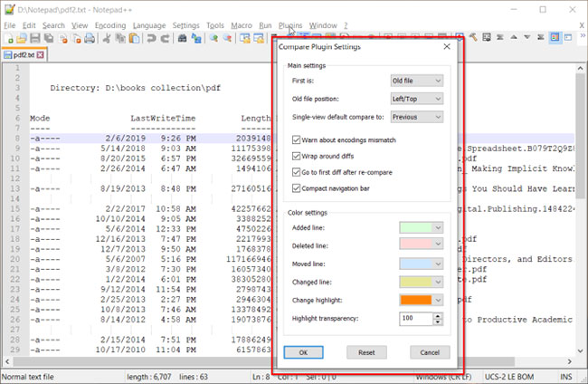
Task: Click the Directory: D:\books collection\pdf line
Action: (x=135, y=88)
